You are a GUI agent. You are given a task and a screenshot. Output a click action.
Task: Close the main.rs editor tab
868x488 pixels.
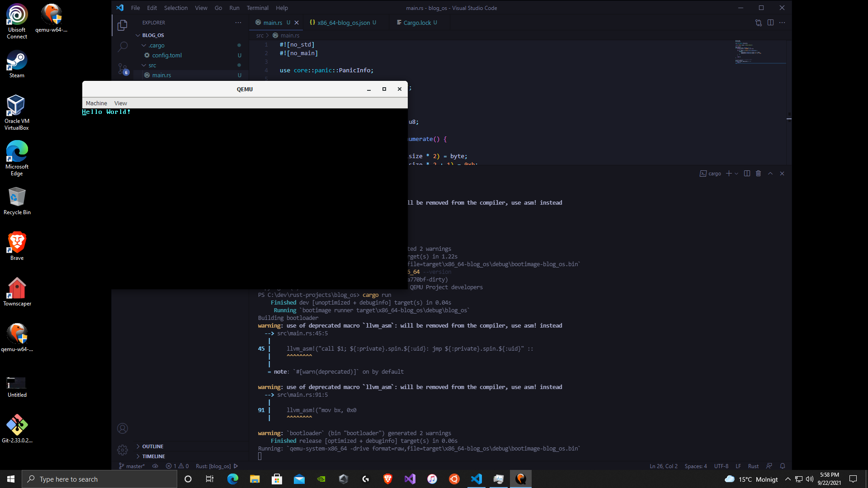coord(297,23)
